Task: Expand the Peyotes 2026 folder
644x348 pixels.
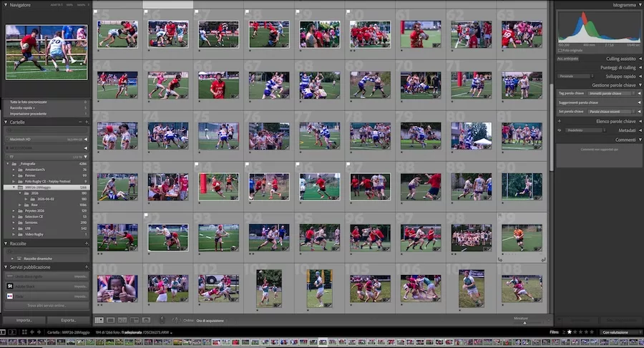Action: tap(14, 211)
